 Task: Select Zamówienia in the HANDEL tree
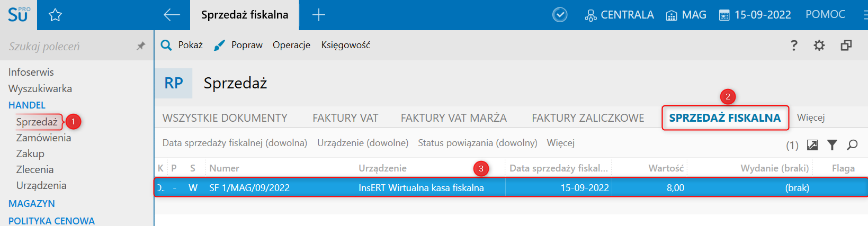point(43,138)
